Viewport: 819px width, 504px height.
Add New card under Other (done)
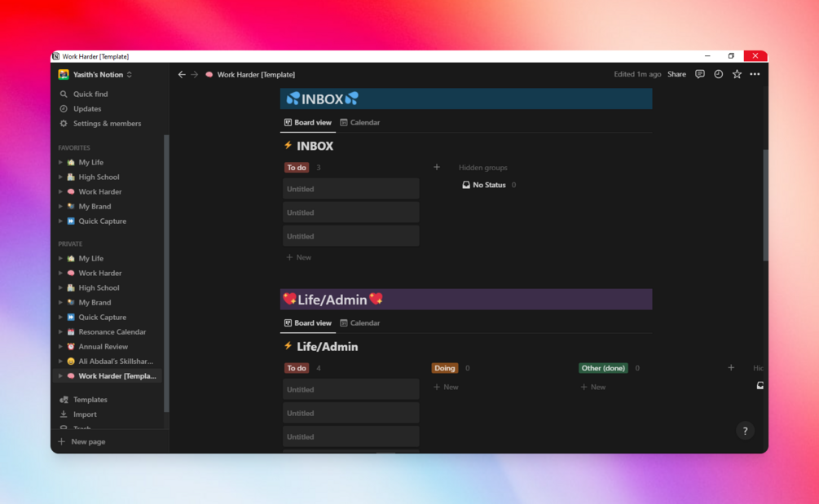[593, 387]
